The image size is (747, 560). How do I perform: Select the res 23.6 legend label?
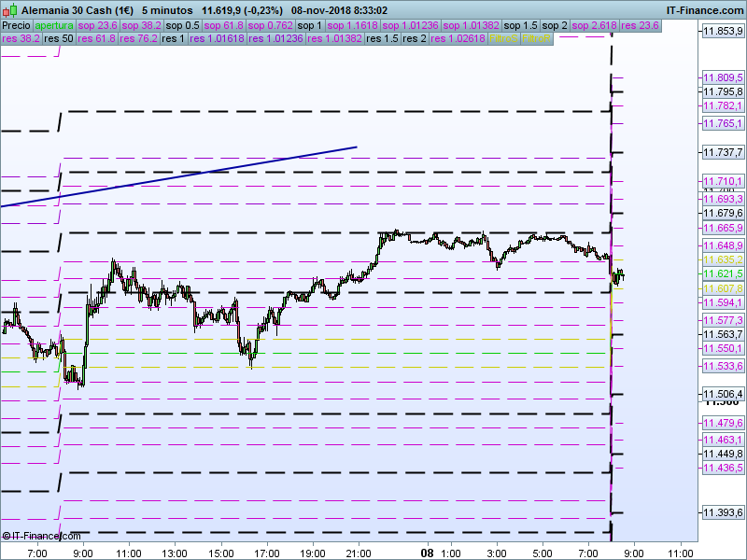(x=640, y=25)
